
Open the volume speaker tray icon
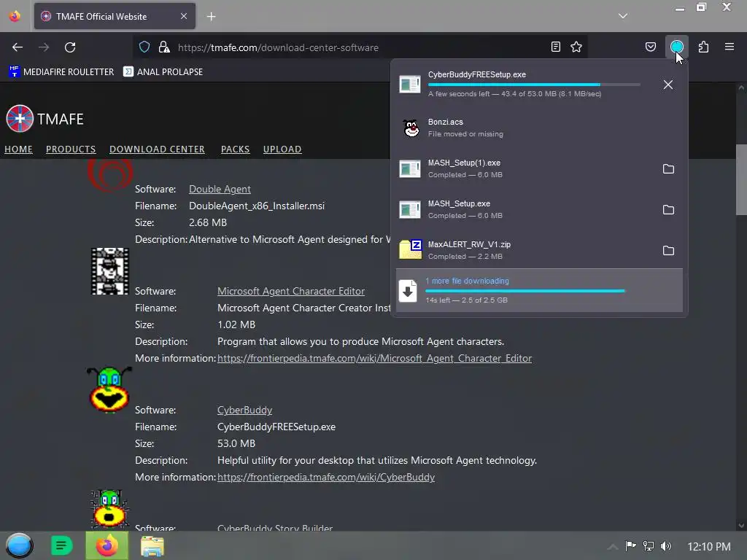point(666,545)
